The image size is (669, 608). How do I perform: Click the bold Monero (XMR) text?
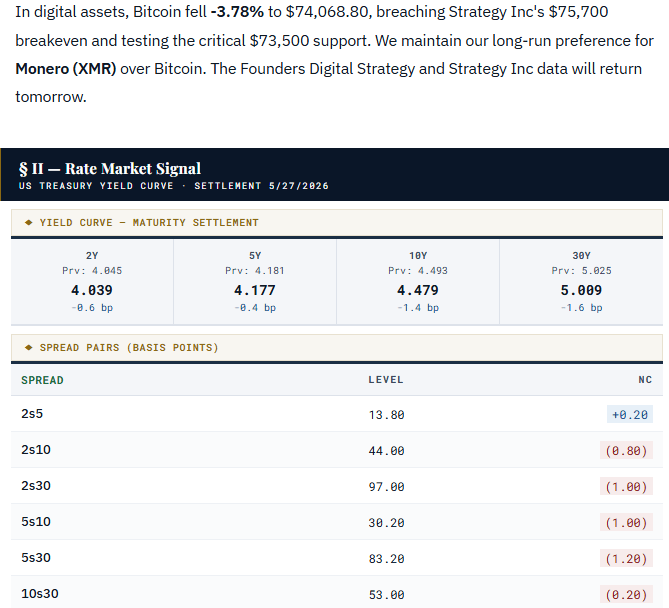point(66,69)
